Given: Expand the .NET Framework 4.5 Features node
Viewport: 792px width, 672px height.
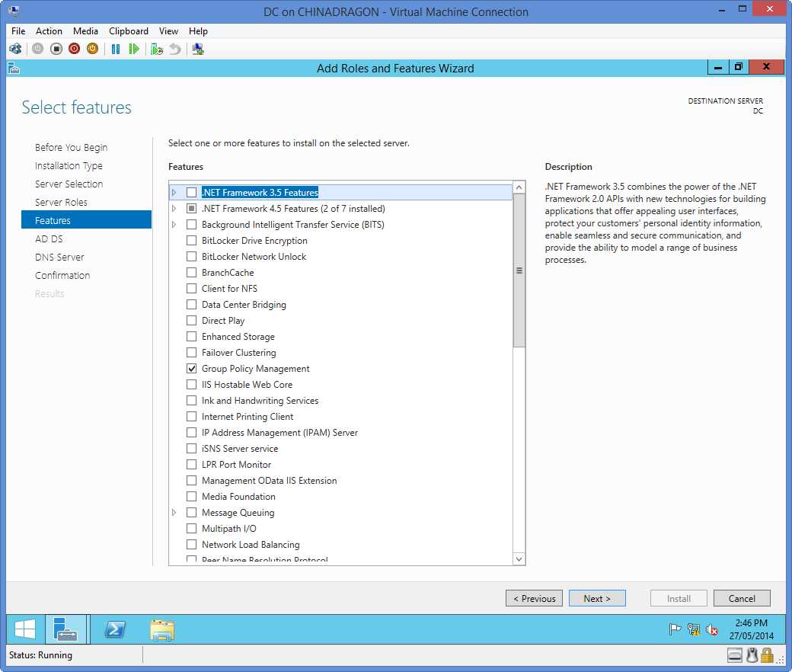Looking at the screenshot, I should 174,209.
